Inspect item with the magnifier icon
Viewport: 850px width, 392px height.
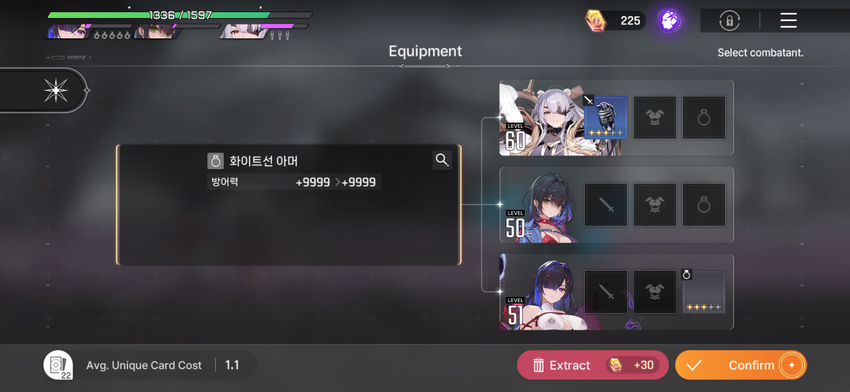[442, 160]
